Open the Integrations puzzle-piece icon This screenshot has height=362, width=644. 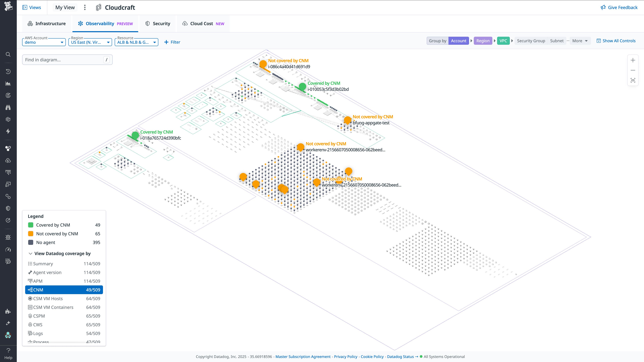8,312
